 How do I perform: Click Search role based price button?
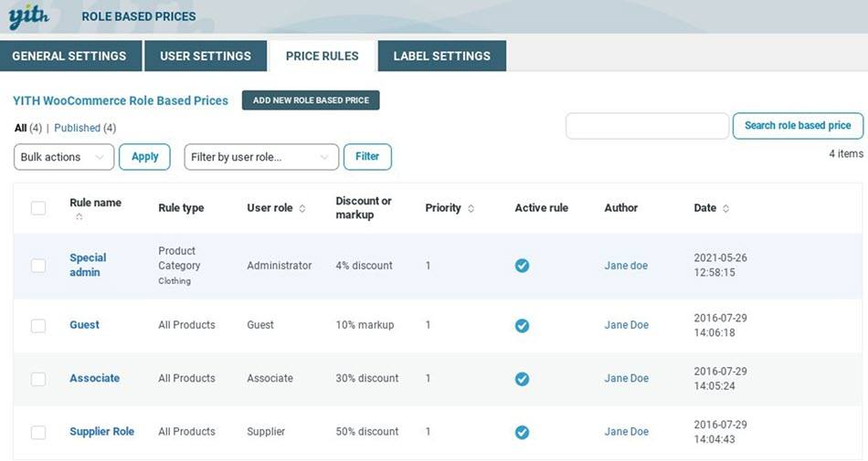pyautogui.click(x=798, y=125)
